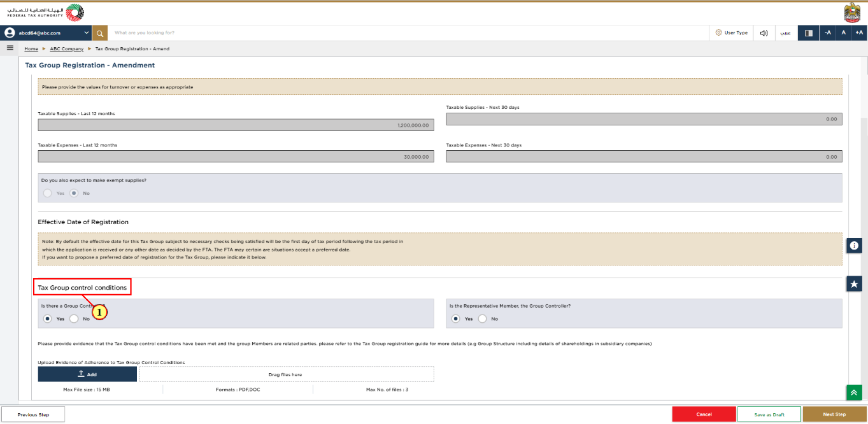This screenshot has height=424, width=868.
Task: Click the speaker read-aloud icon
Action: pos(764,32)
